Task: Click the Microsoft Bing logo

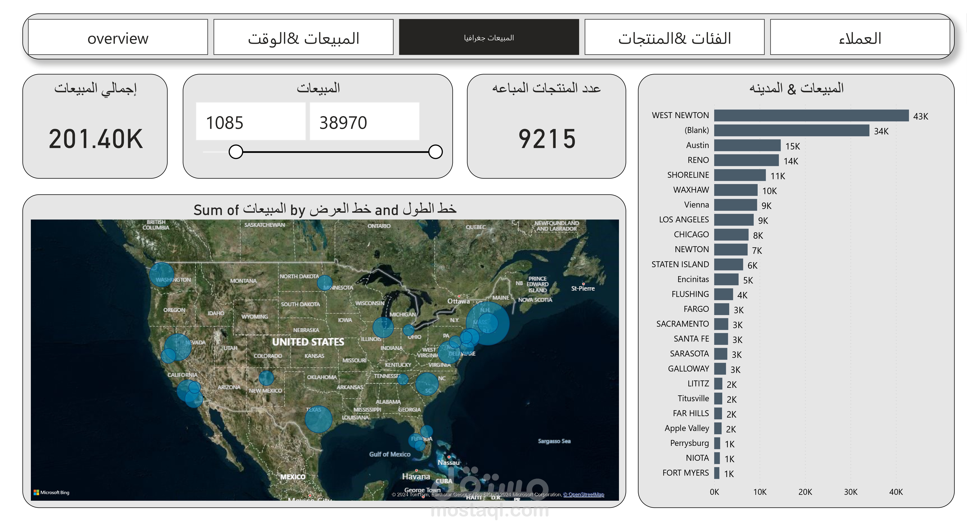Action: point(52,493)
